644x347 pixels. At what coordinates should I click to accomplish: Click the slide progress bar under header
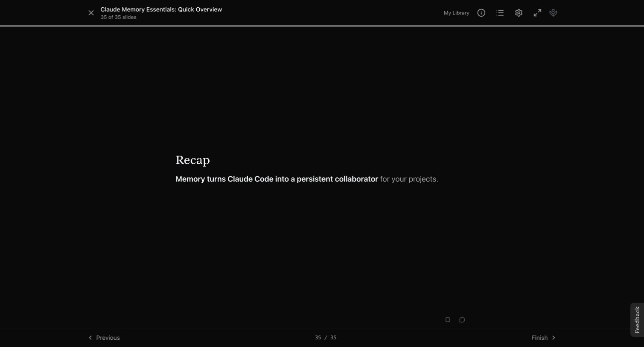tap(322, 26)
